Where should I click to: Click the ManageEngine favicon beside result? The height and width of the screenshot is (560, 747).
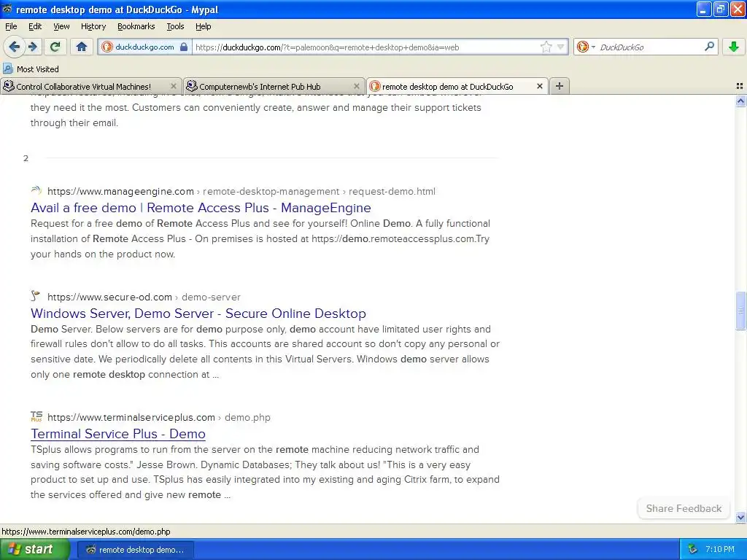tap(36, 191)
